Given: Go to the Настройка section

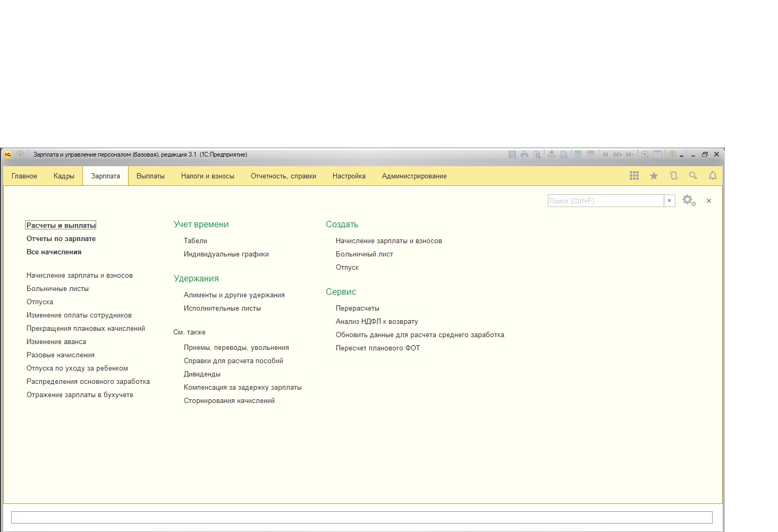Looking at the screenshot, I should [349, 176].
